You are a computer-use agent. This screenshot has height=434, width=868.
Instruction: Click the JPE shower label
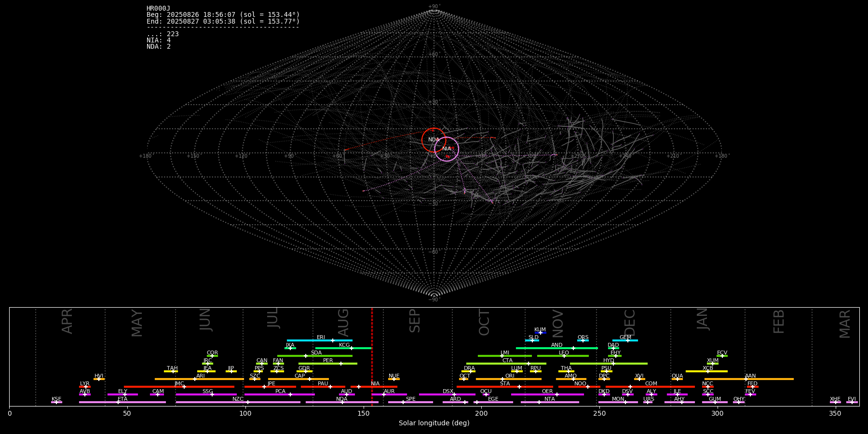click(x=271, y=383)
